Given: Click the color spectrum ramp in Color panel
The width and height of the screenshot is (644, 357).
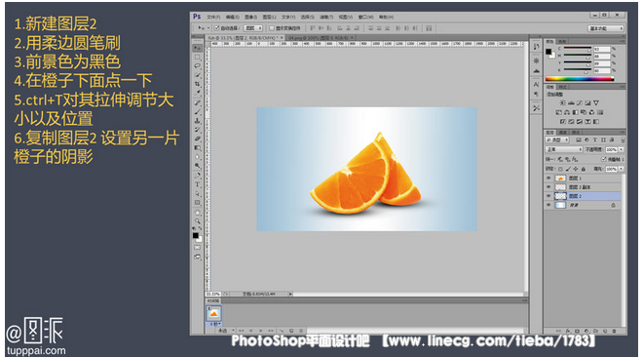Looking at the screenshot, I should (580, 79).
